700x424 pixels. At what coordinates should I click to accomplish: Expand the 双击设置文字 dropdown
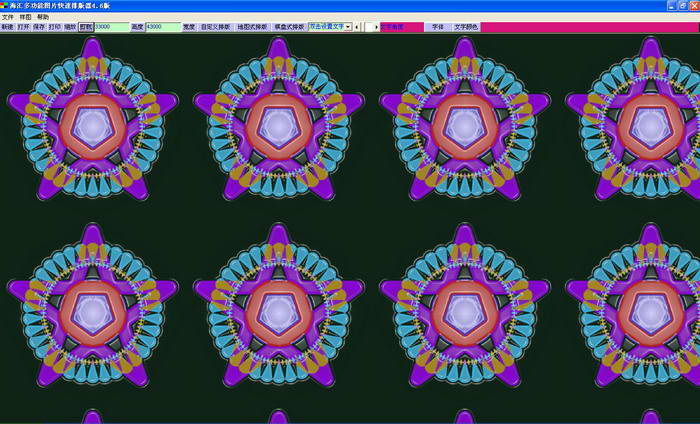348,27
